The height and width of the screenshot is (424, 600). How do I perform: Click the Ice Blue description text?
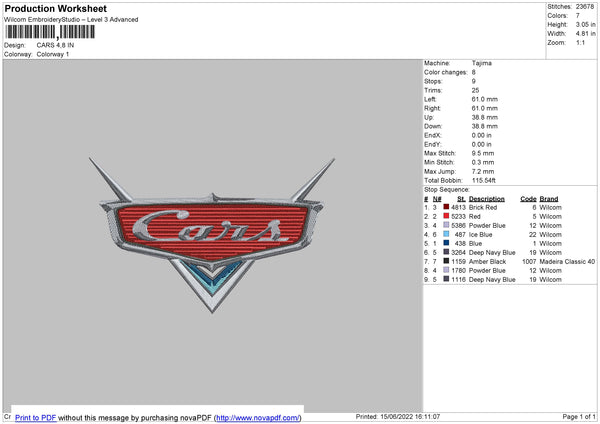481,234
